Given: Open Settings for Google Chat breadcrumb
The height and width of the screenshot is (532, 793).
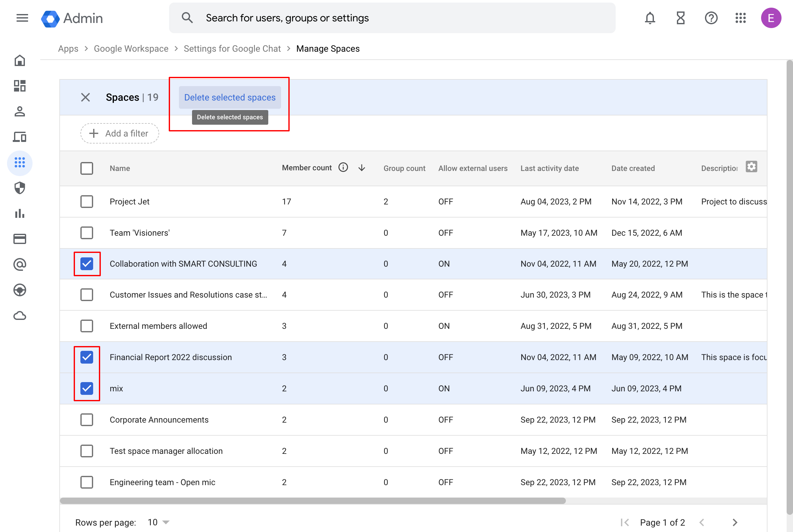Looking at the screenshot, I should coord(232,48).
